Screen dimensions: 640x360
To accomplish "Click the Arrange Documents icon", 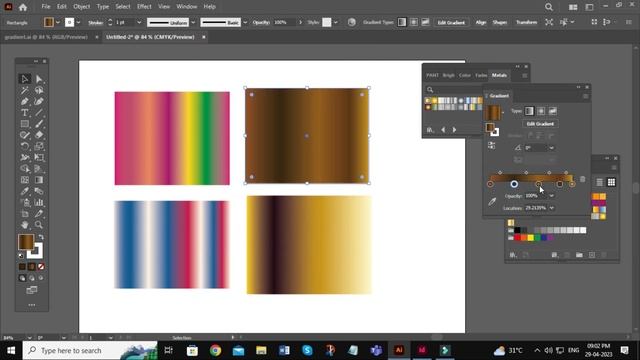I will pos(573,7).
